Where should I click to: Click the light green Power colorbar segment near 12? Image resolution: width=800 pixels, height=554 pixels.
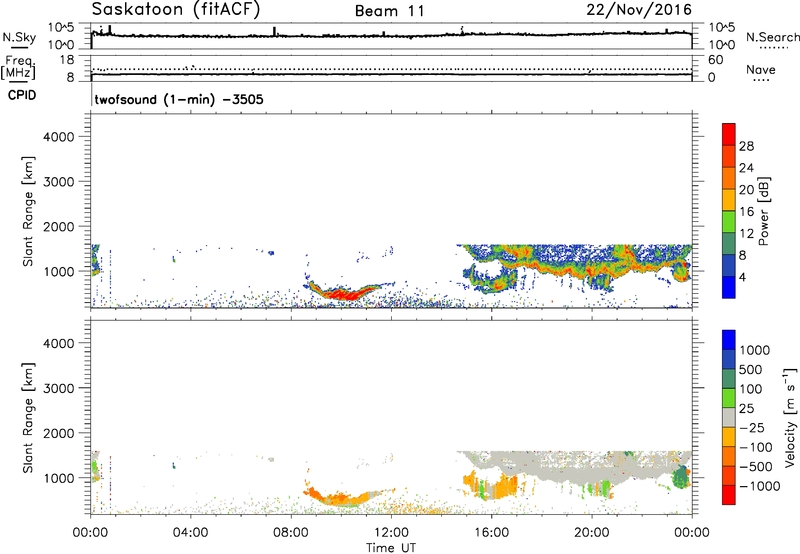tap(729, 222)
